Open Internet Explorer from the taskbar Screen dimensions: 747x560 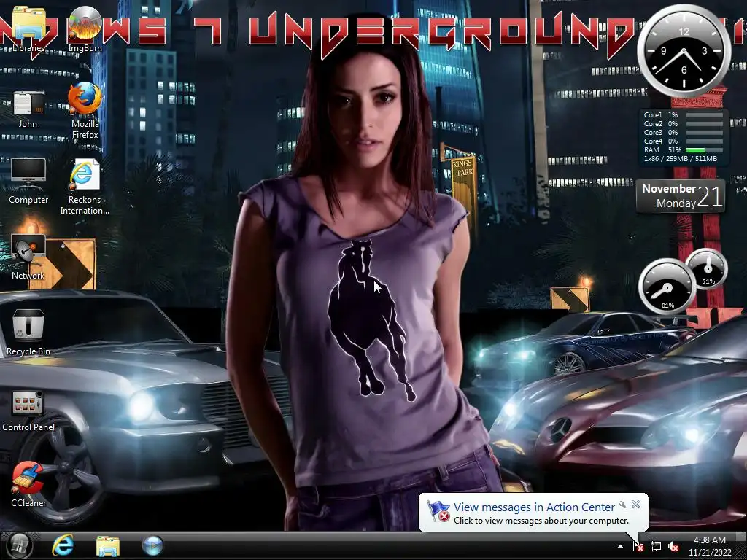coord(63,545)
